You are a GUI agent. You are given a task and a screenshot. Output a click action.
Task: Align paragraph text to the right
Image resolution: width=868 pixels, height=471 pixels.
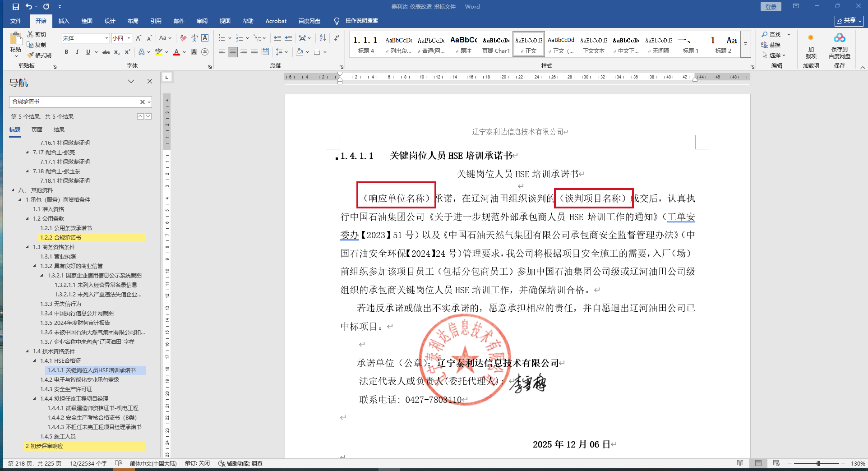click(x=244, y=52)
